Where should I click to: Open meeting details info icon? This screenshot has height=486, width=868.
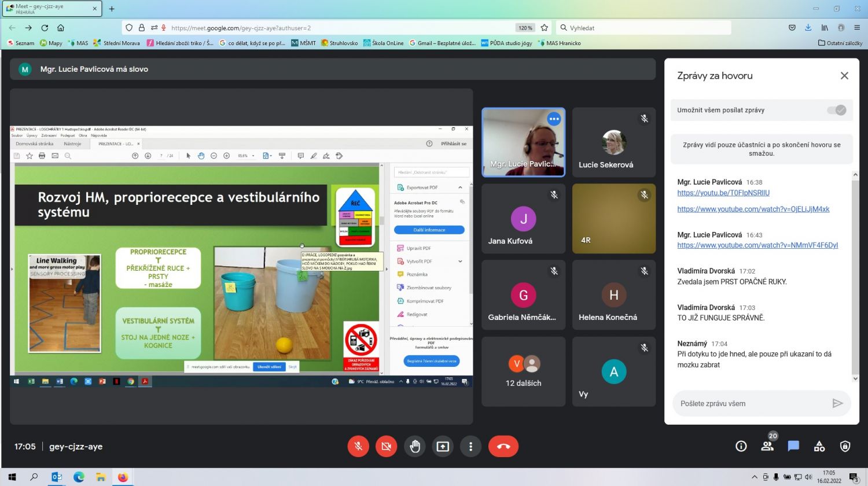(741, 446)
